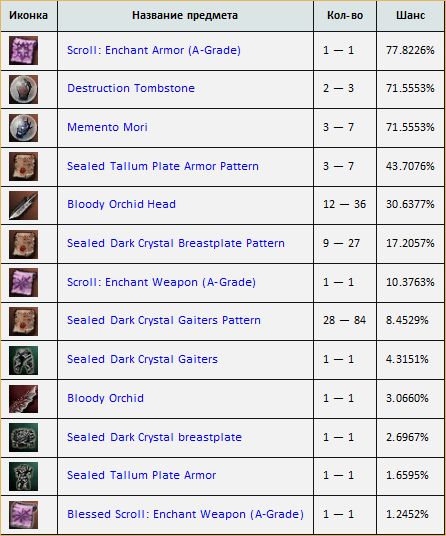Viewport: 446px width, 536px height.
Task: Open Sealed Dark Crystal Breastplate Pattern link
Action: click(176, 243)
